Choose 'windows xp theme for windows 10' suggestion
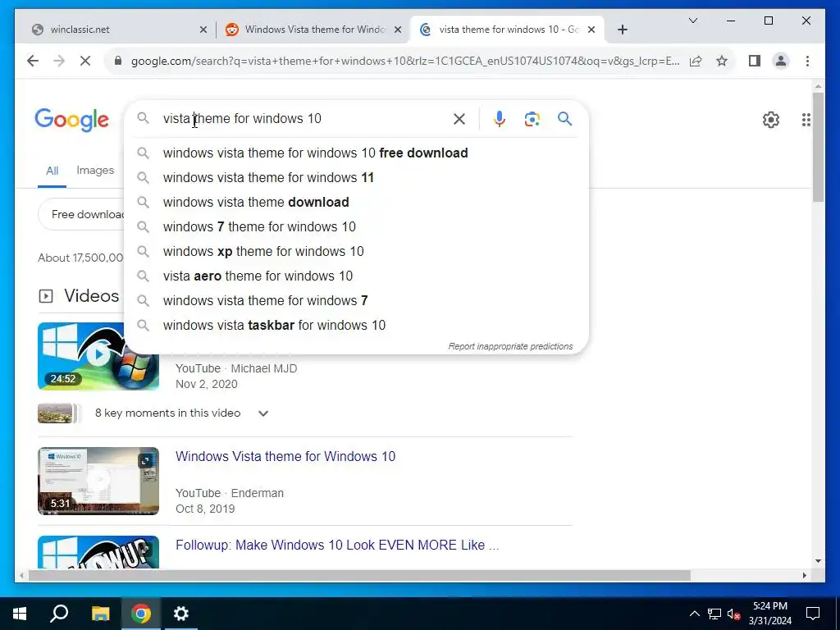This screenshot has height=630, width=840. 356,252
